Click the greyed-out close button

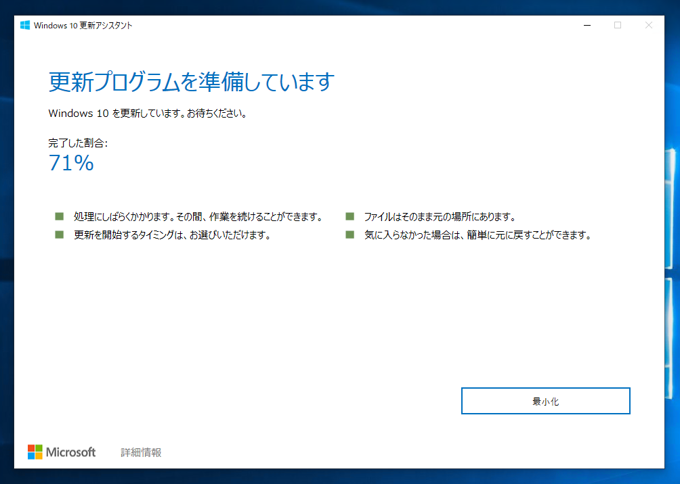tap(648, 26)
